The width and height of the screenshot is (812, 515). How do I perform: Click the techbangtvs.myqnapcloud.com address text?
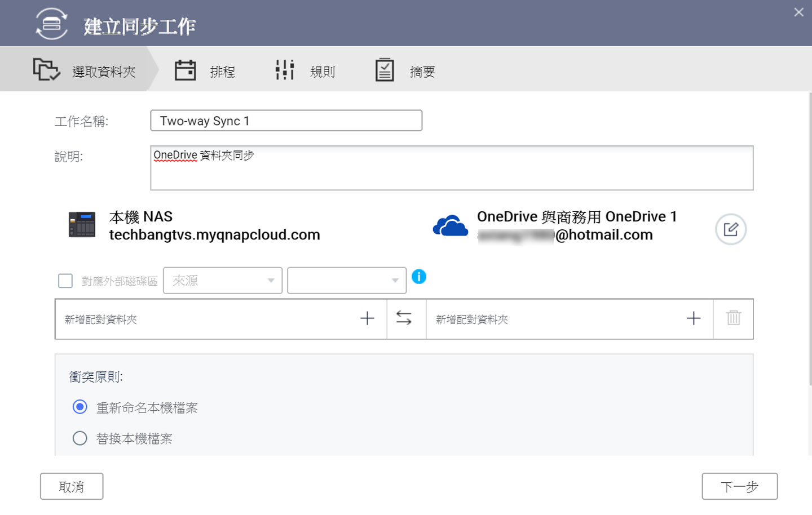[215, 235]
